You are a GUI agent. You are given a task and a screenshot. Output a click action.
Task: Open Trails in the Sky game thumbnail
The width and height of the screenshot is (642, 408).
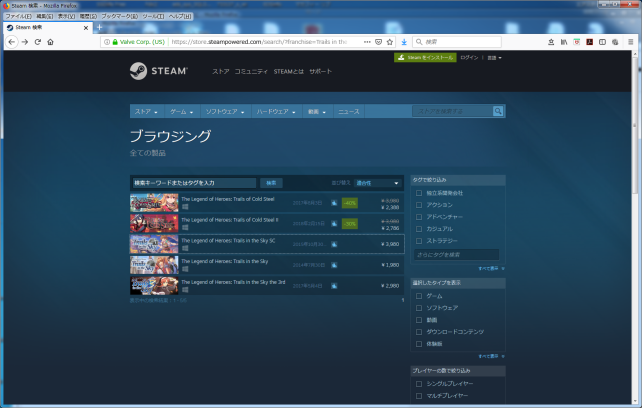(154, 265)
